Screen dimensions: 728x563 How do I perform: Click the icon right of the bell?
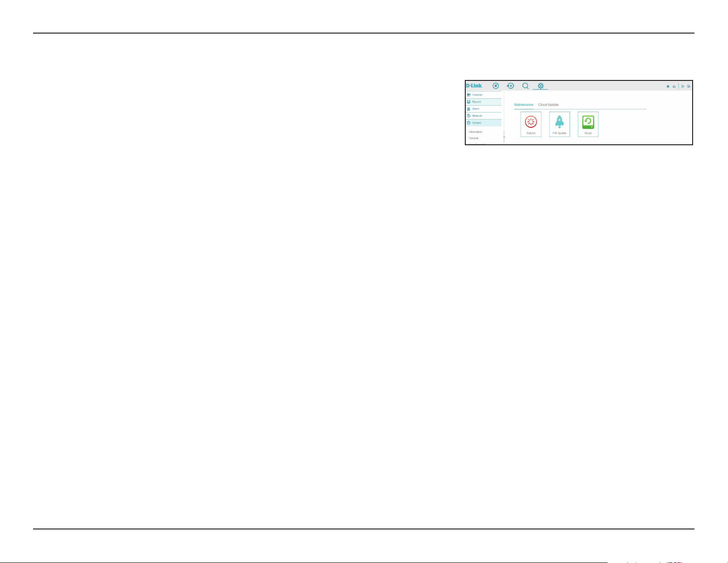(x=674, y=86)
